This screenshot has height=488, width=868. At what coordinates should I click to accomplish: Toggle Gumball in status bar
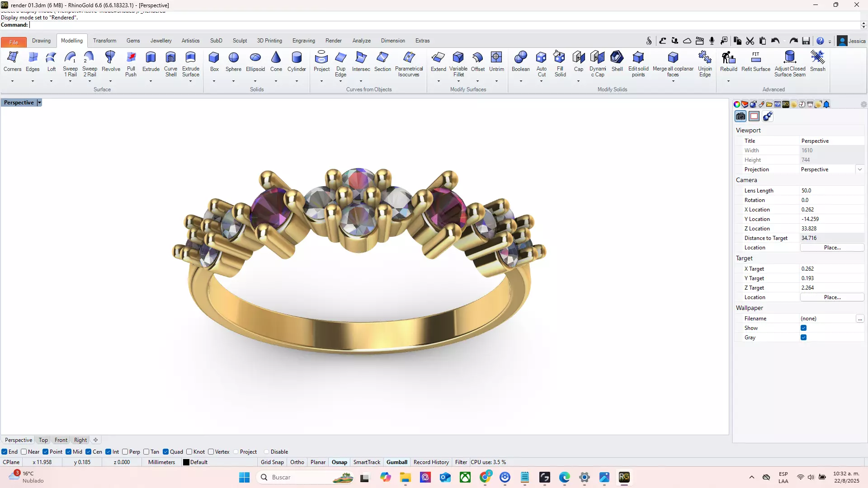[x=397, y=462]
